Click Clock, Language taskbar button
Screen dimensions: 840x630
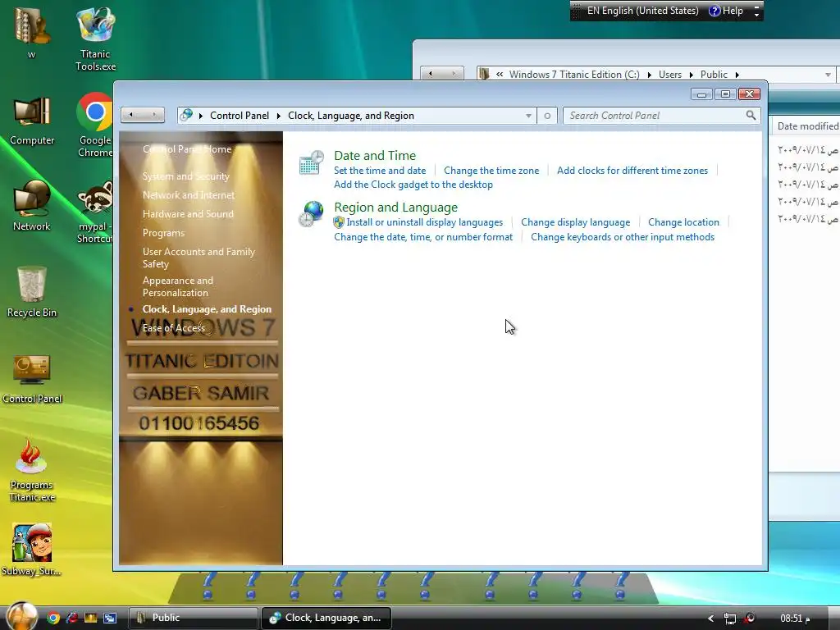point(326,618)
